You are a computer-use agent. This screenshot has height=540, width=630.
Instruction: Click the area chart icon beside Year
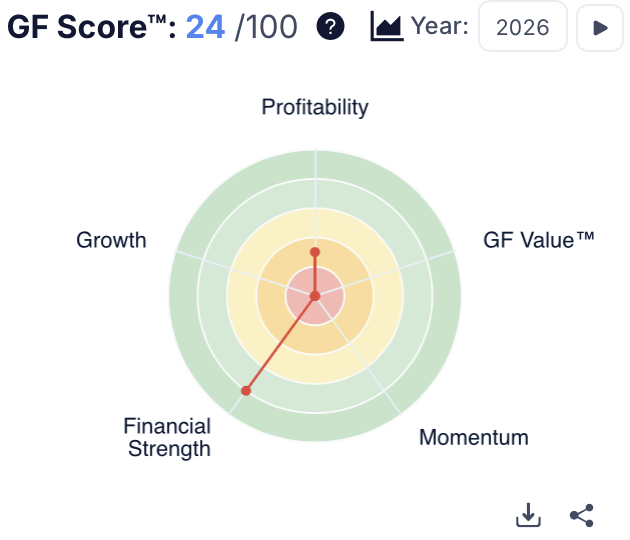pyautogui.click(x=386, y=27)
